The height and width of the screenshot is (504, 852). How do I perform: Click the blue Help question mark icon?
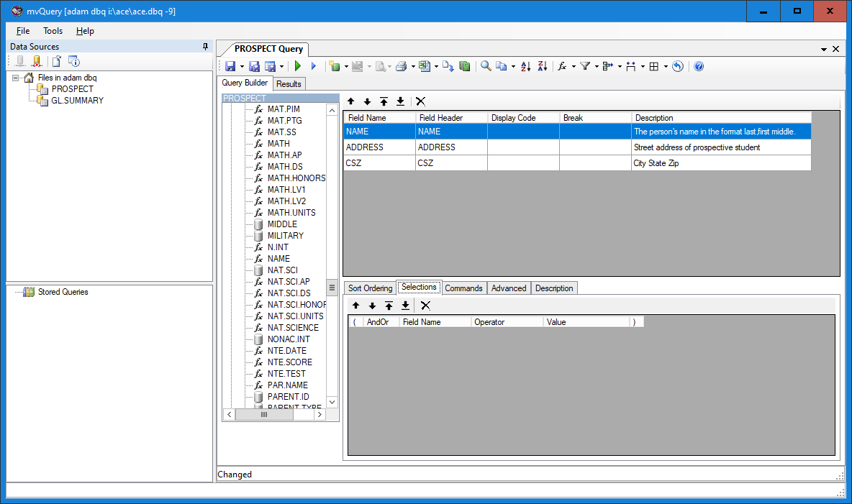698,66
